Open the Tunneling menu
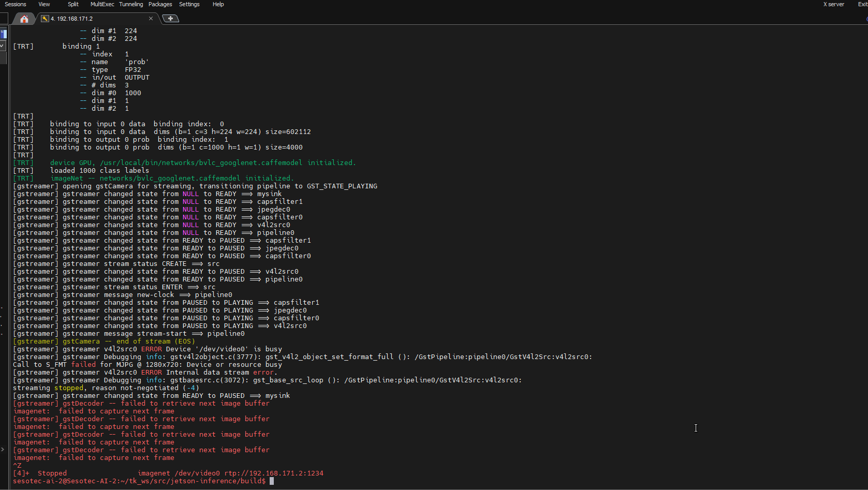 pyautogui.click(x=131, y=4)
